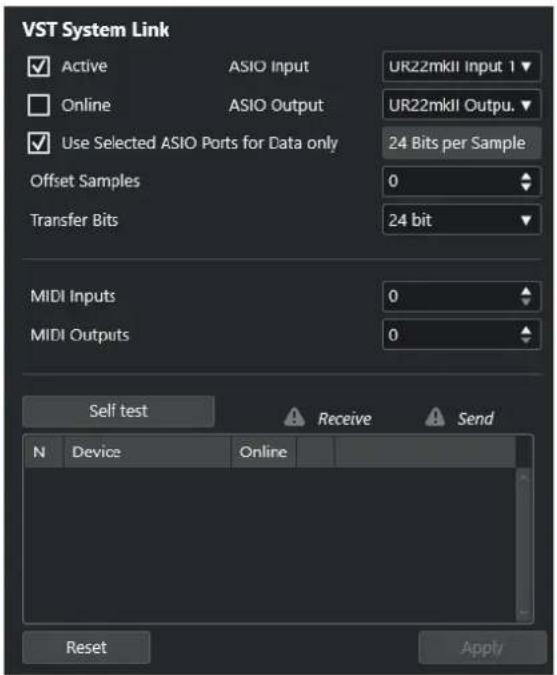
Task: Click the Apply button
Action: pyautogui.click(x=482, y=647)
